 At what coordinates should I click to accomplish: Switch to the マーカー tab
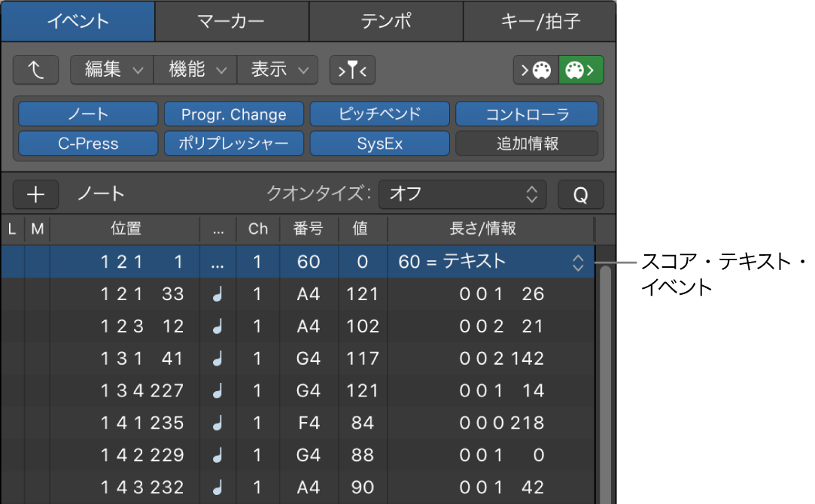click(232, 21)
